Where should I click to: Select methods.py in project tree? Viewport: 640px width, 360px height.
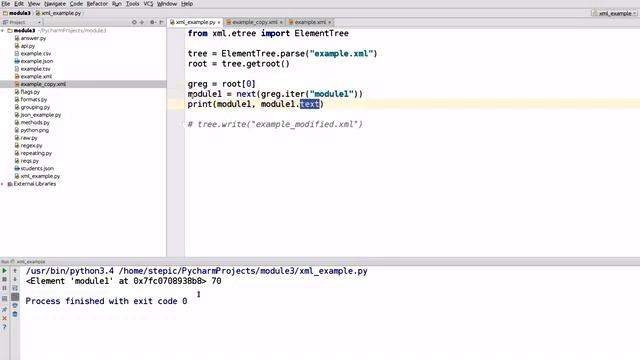pyautogui.click(x=35, y=122)
